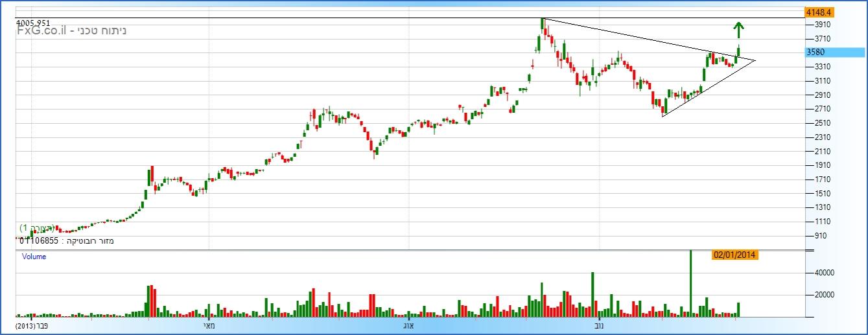This screenshot has height=335, width=868.
Task: Click the Volume panel label
Action: [x=34, y=257]
